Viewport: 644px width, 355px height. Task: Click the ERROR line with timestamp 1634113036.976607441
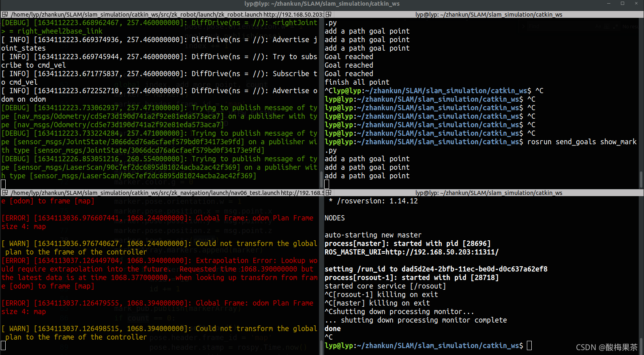[157, 222]
